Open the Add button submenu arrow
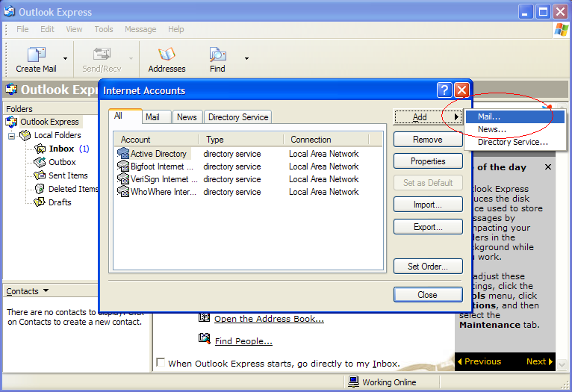 coord(456,117)
